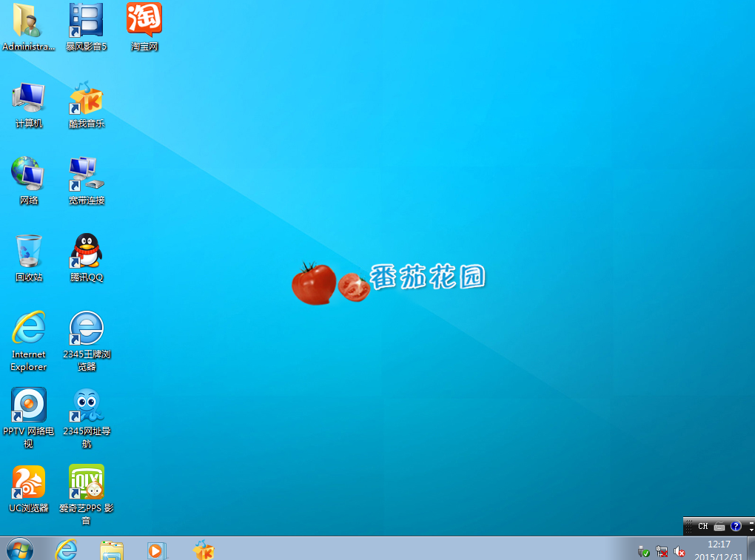
Task: Launch 暴风影音5 from the desktop
Action: 86,27
